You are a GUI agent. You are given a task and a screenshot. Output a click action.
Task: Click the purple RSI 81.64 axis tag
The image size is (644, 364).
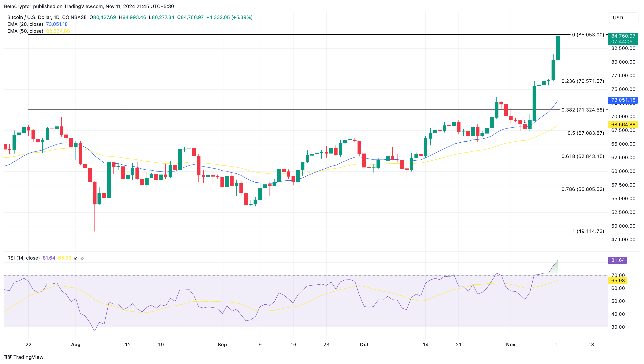(x=618, y=260)
